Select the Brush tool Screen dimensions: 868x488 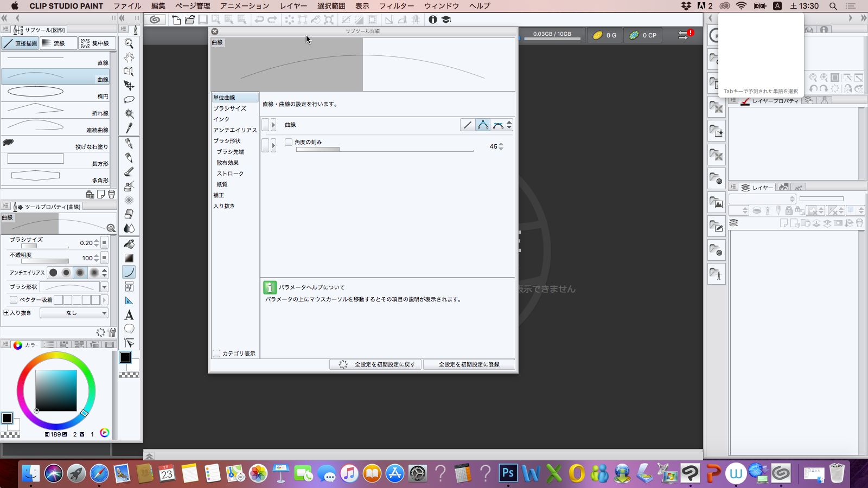[x=129, y=172]
